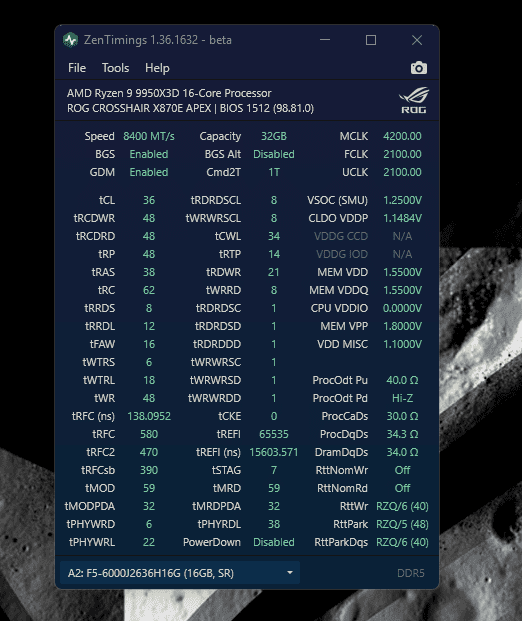Click the 8400 MT/s speed value
Image resolution: width=522 pixels, height=621 pixels.
click(149, 136)
